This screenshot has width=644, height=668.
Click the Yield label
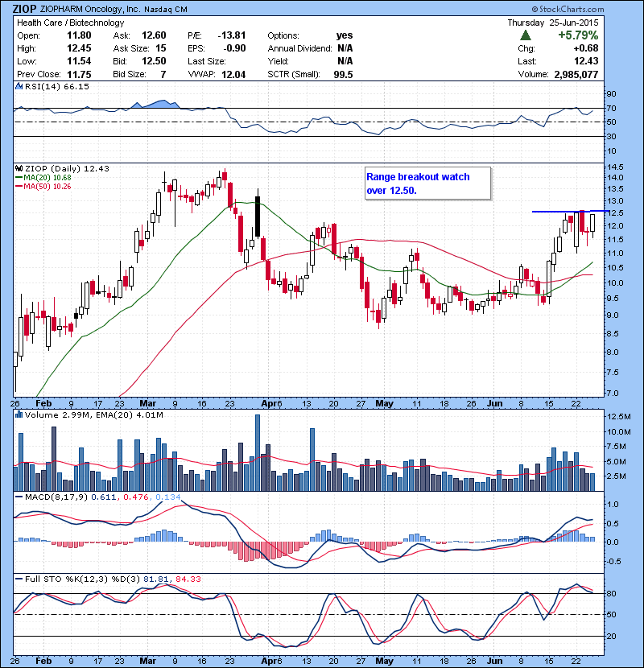(x=279, y=61)
